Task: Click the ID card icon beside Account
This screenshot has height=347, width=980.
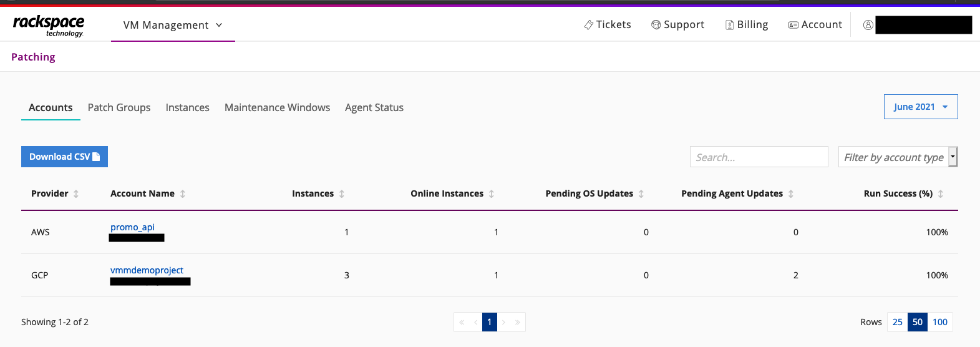Action: [x=793, y=25]
